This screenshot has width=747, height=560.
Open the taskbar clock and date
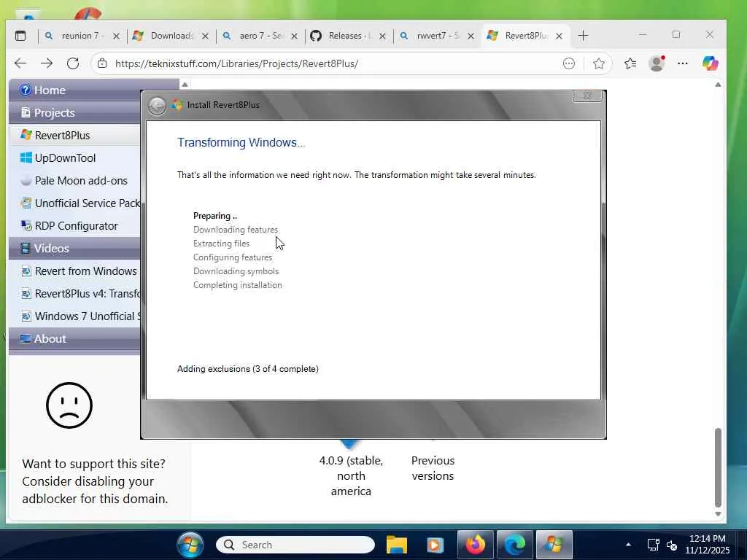coord(708,545)
